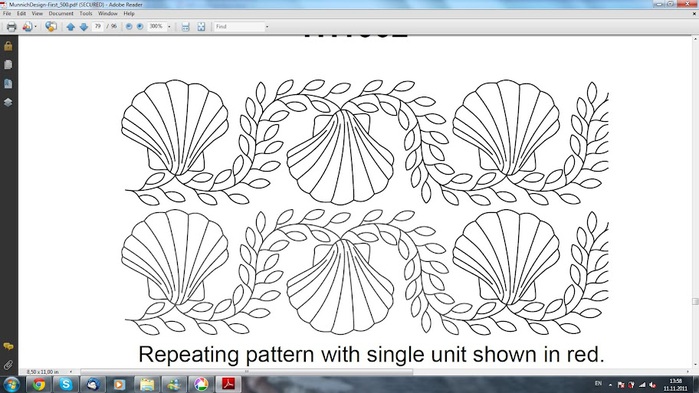The width and height of the screenshot is (699, 393).
Task: Click the fit one full page icon
Action: coord(201,27)
